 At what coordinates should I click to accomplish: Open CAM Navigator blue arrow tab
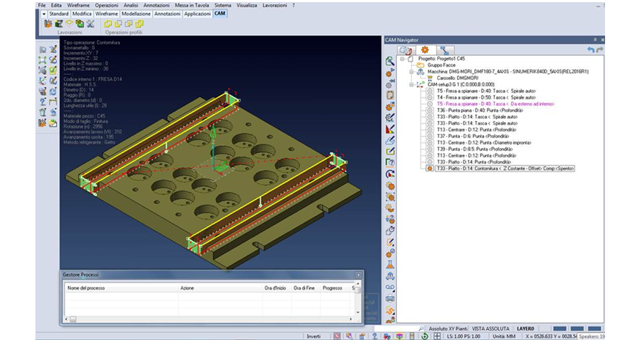click(444, 50)
